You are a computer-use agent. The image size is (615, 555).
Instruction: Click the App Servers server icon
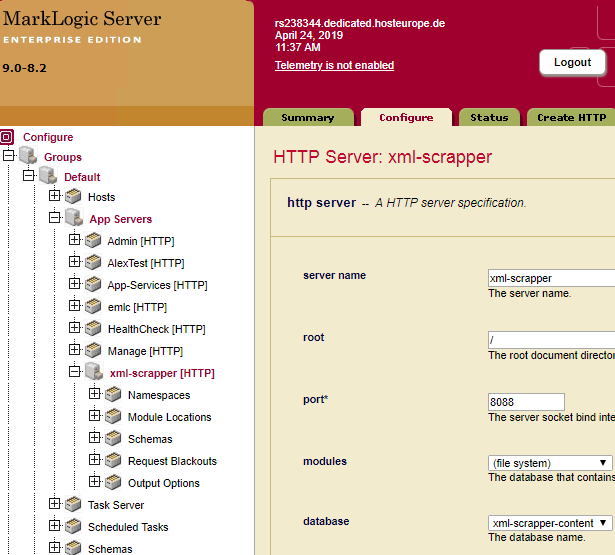pos(74,217)
